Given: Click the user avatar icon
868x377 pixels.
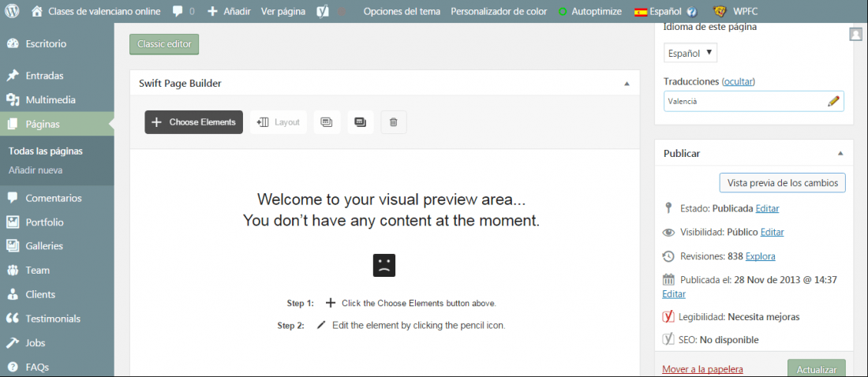Looking at the screenshot, I should (x=855, y=35).
